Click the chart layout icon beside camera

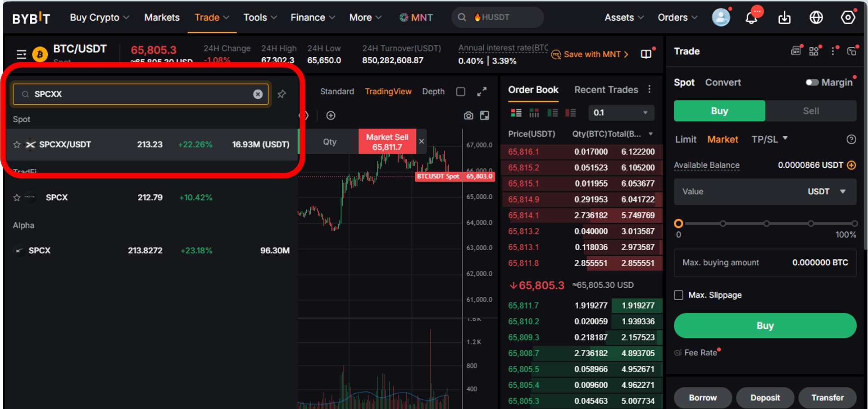(x=485, y=115)
